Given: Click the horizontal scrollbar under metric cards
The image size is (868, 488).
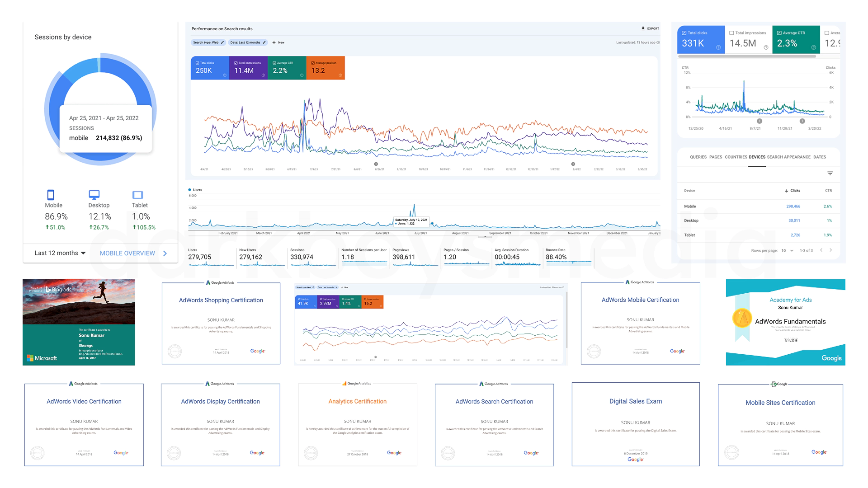Looking at the screenshot, I should 746,56.
